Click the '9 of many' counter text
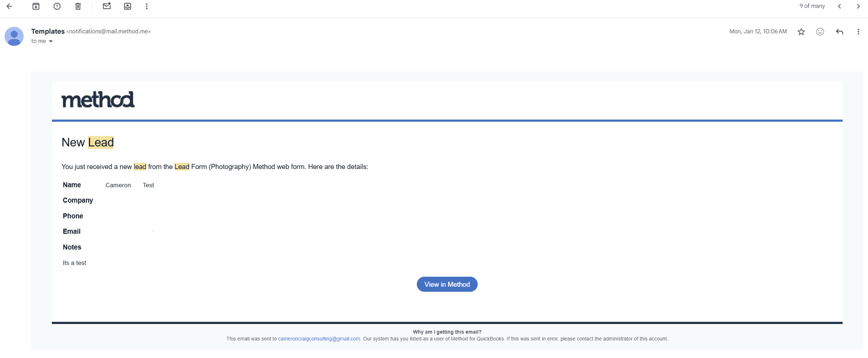 pos(812,6)
